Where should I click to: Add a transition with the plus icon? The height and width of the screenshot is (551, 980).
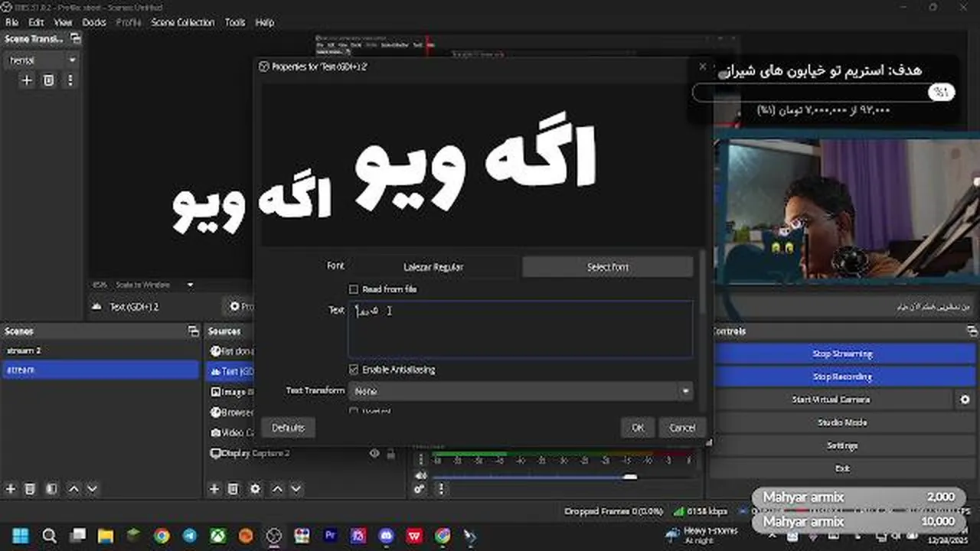tap(27, 80)
